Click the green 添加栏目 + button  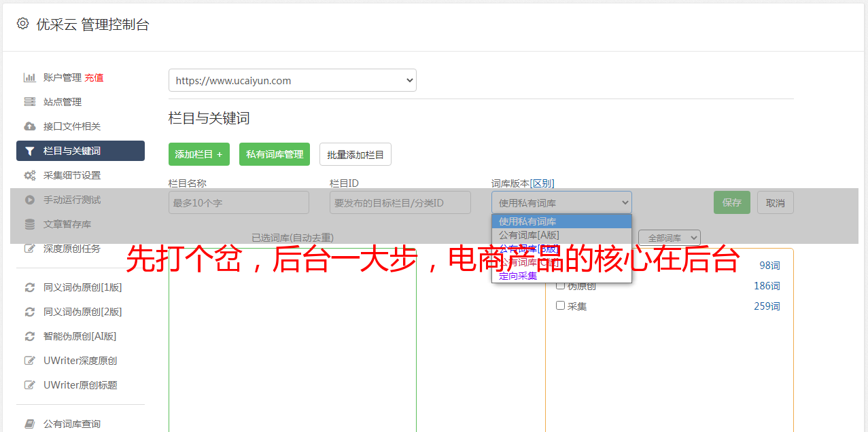(x=198, y=154)
